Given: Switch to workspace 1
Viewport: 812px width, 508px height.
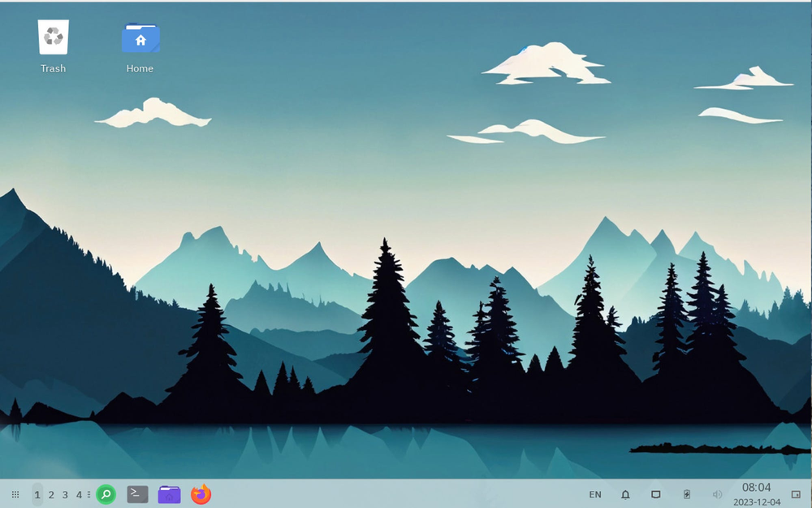Looking at the screenshot, I should [37, 495].
